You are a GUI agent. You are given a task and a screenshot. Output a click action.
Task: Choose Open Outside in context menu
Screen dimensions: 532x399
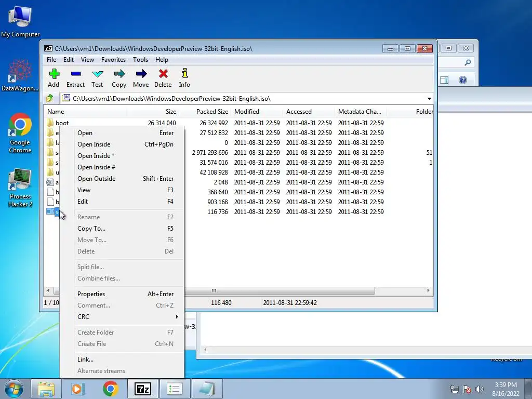[122, 179]
